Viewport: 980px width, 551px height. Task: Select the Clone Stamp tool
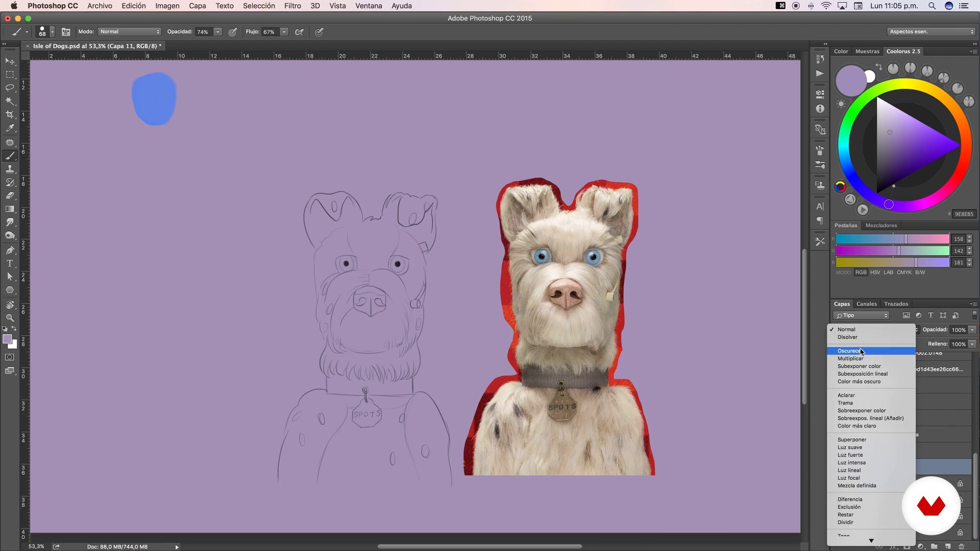coord(10,169)
